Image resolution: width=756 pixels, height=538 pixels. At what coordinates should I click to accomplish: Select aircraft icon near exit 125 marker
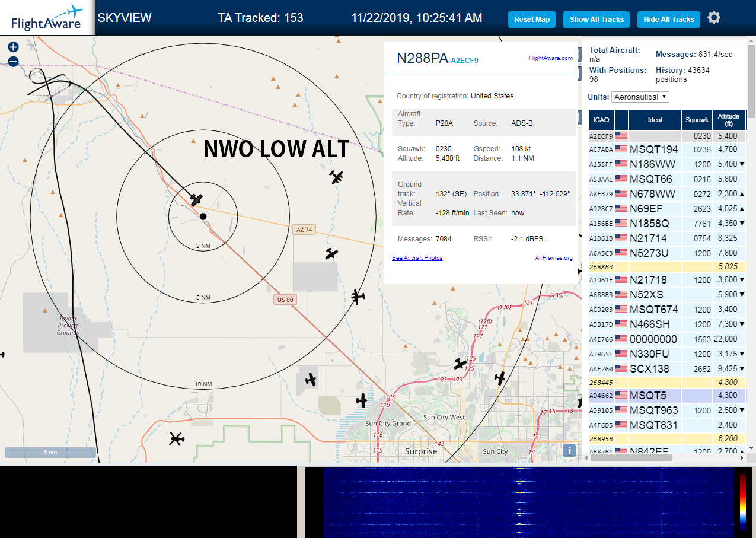[x=460, y=363]
